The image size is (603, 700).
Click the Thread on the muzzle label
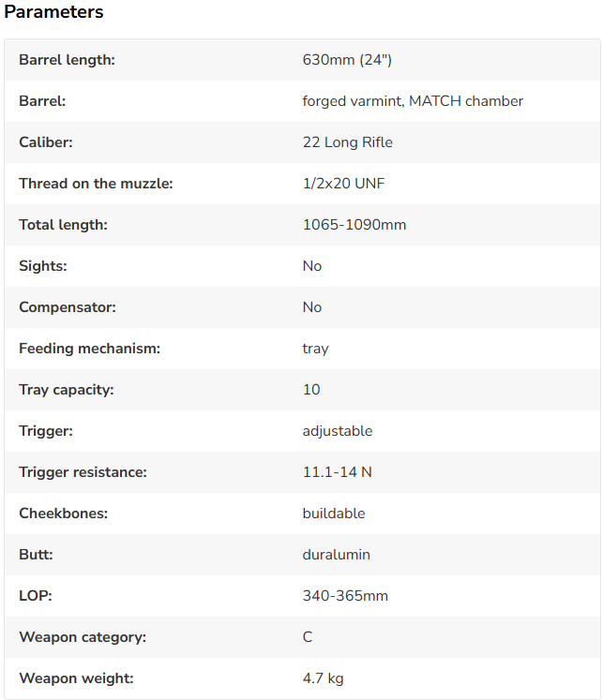click(96, 184)
